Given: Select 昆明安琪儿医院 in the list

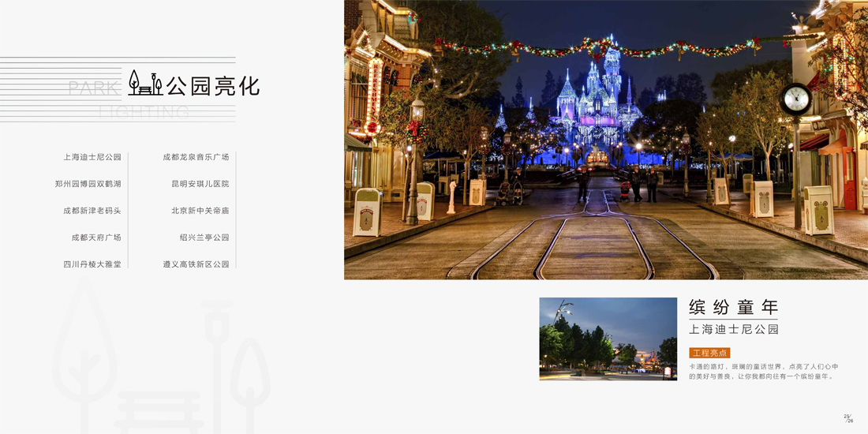Looking at the screenshot, I should [200, 184].
